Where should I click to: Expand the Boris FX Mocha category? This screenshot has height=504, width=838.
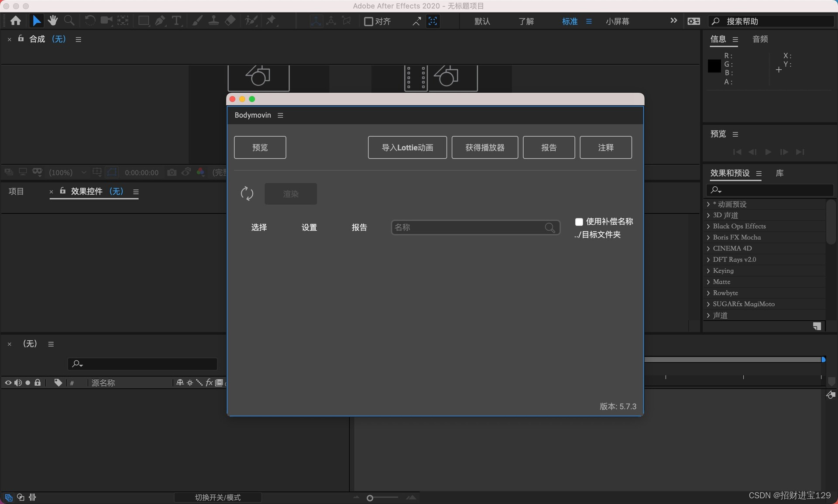point(708,237)
